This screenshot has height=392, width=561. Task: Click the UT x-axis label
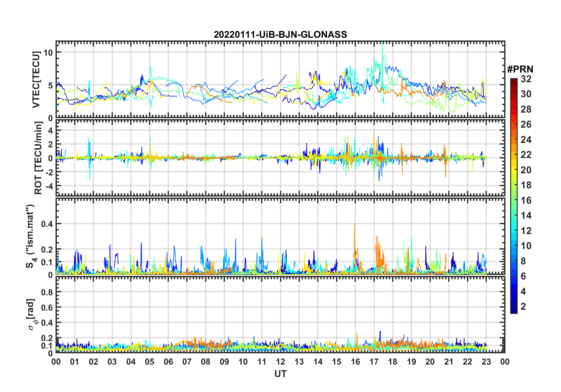click(280, 374)
